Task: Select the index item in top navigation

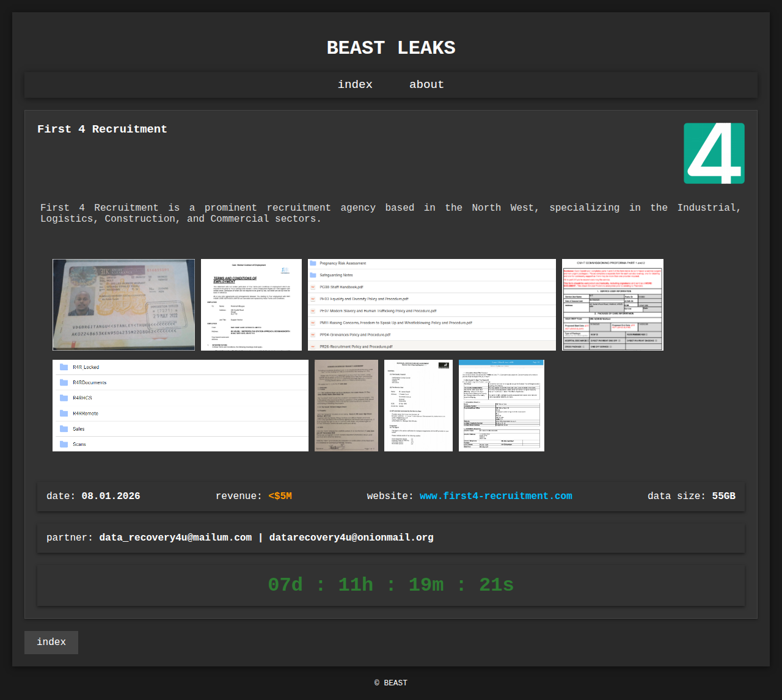Action: click(355, 85)
